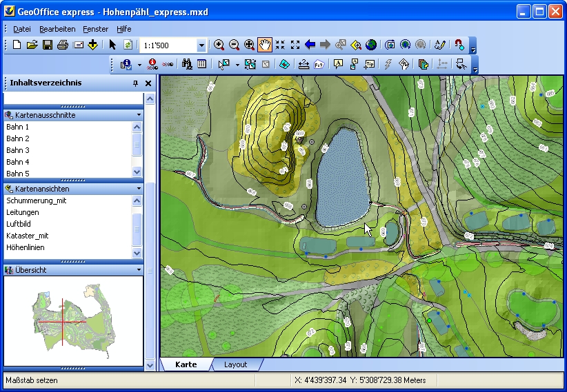Click the printer icon to print
Screen dimensions: 567x392
coord(63,45)
